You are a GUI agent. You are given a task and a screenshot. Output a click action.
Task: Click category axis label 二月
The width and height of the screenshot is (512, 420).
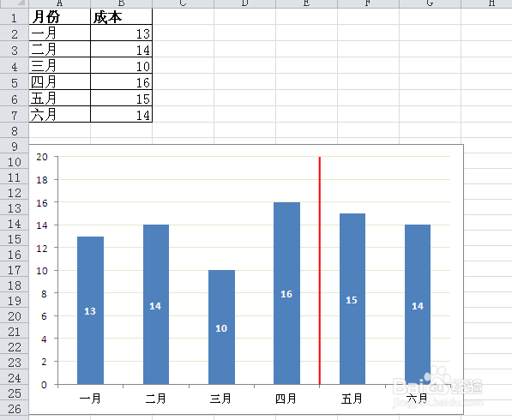pos(156,399)
